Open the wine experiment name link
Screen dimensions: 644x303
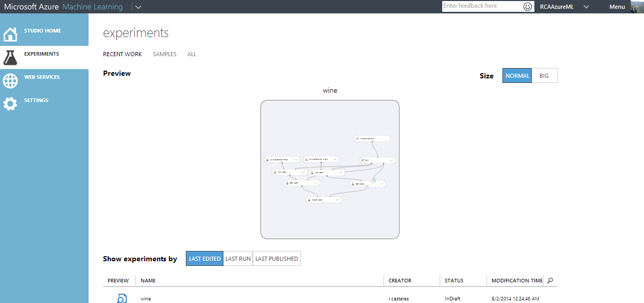pyautogui.click(x=146, y=299)
